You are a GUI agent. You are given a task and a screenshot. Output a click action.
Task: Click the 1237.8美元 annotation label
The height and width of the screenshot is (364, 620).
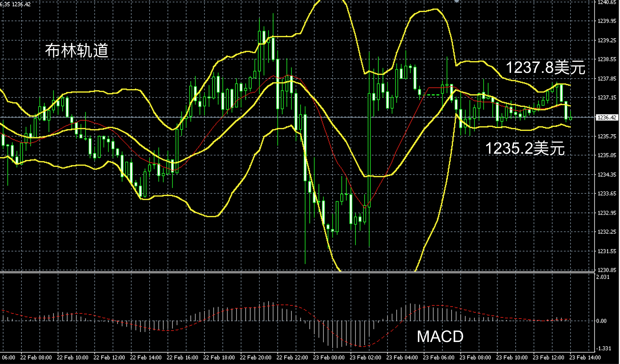545,68
